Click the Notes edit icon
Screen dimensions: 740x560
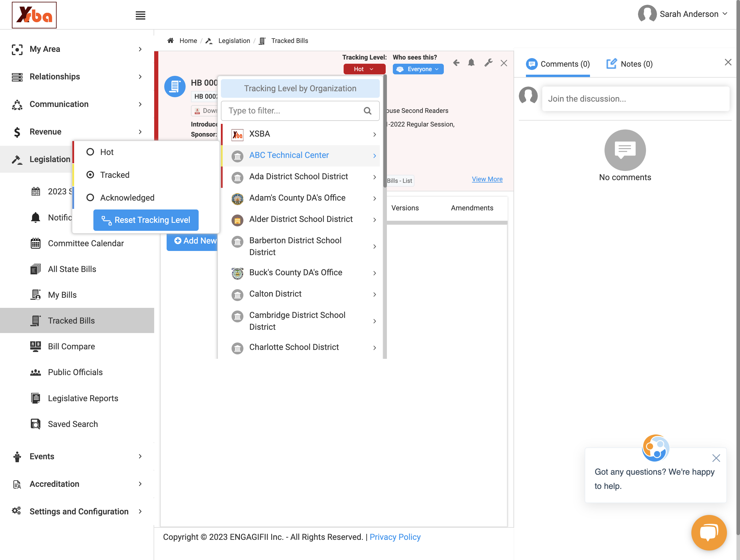pos(611,63)
